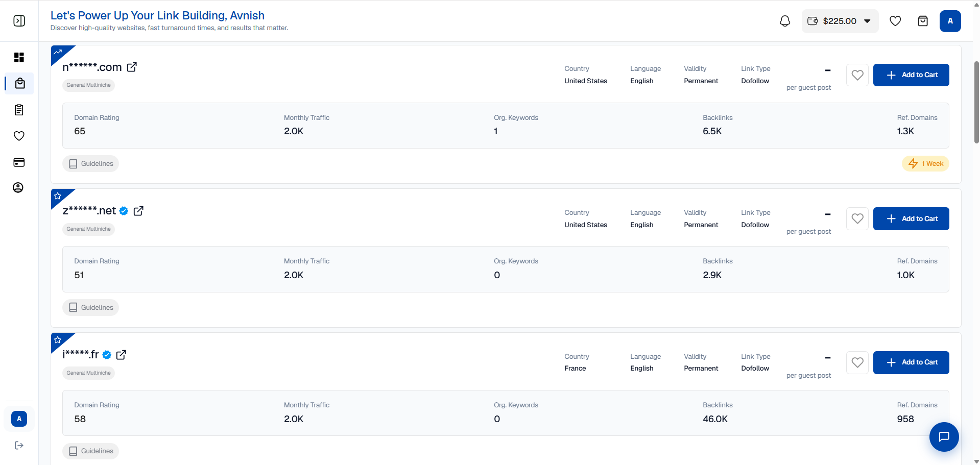This screenshot has width=980, height=465.
Task: Open external link for n******.com
Action: tap(132, 67)
